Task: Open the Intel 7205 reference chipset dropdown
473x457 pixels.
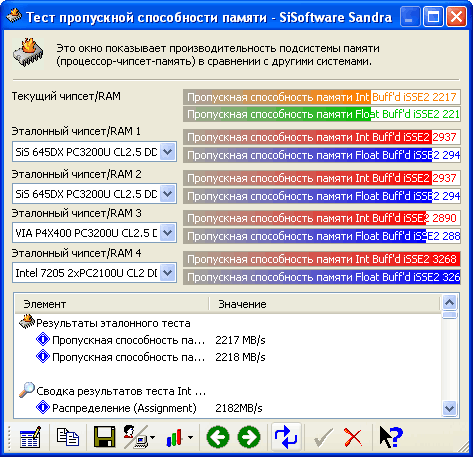Action: click(x=94, y=273)
